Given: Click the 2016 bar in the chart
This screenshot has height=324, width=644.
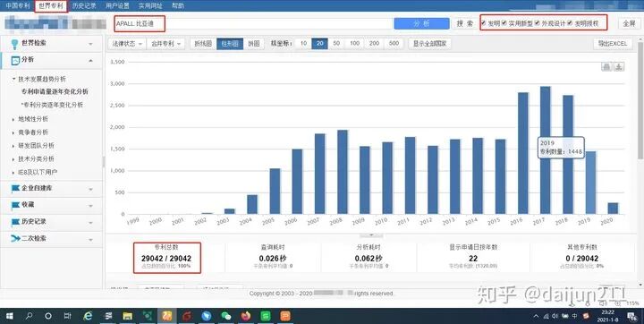Looking at the screenshot, I should 523,153.
